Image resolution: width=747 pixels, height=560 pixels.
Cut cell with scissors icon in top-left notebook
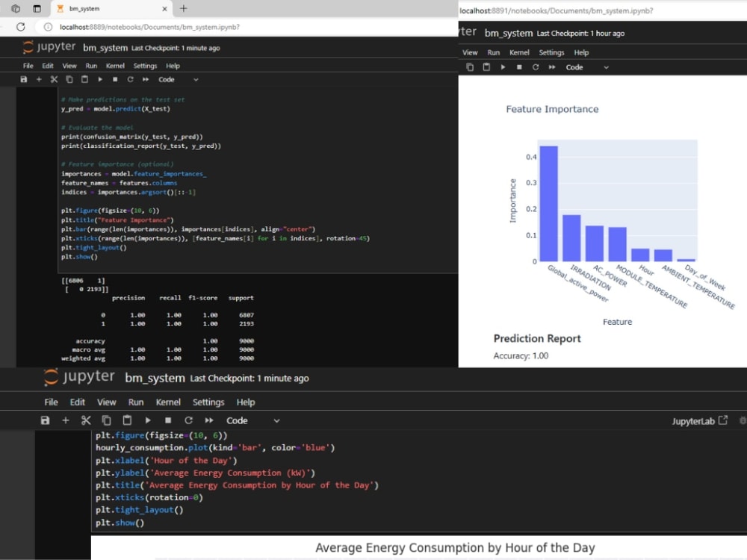point(54,80)
